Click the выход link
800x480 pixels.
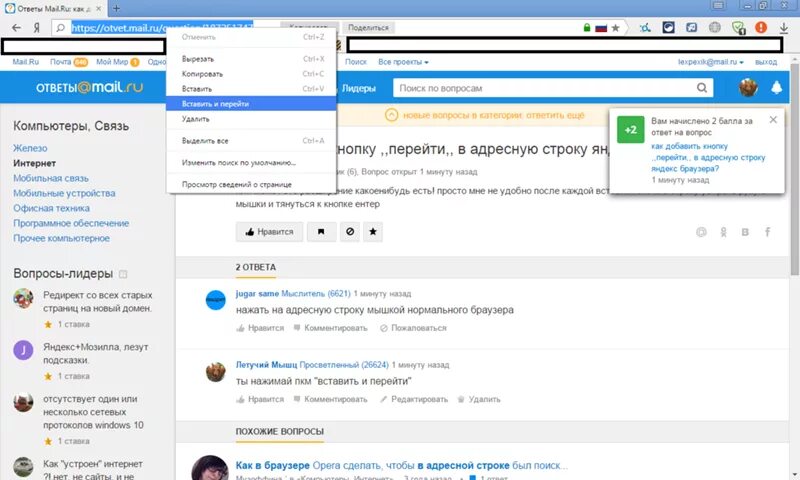pos(766,62)
